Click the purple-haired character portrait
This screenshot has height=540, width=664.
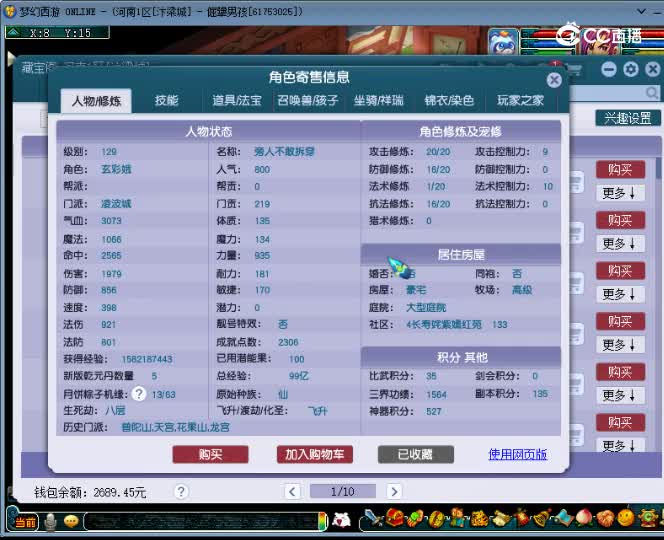(601, 42)
